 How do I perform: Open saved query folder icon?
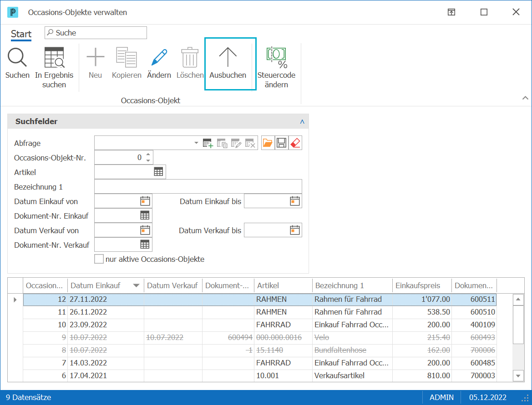point(268,143)
